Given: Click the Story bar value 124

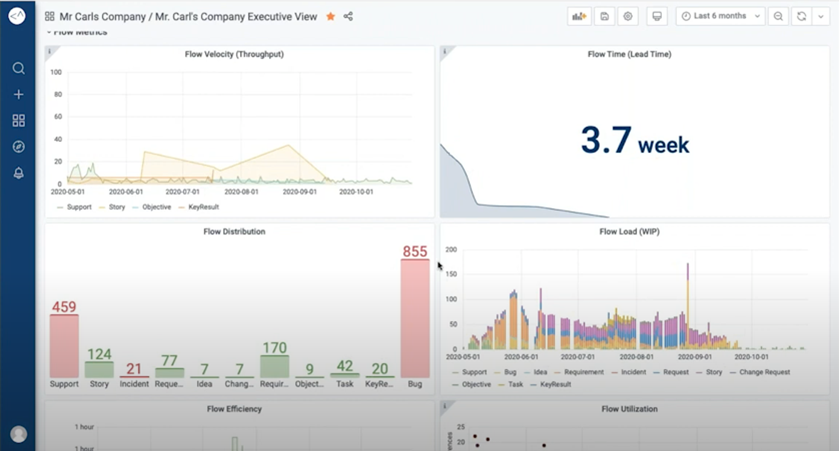Looking at the screenshot, I should (100, 354).
